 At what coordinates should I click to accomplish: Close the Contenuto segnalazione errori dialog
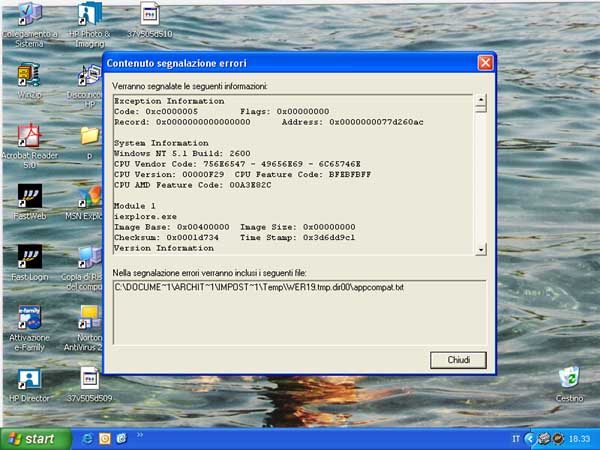pos(486,63)
